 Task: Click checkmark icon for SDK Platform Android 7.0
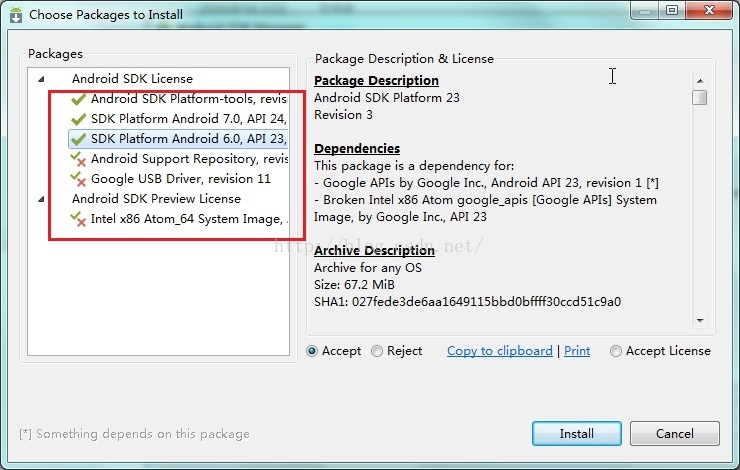coord(78,119)
